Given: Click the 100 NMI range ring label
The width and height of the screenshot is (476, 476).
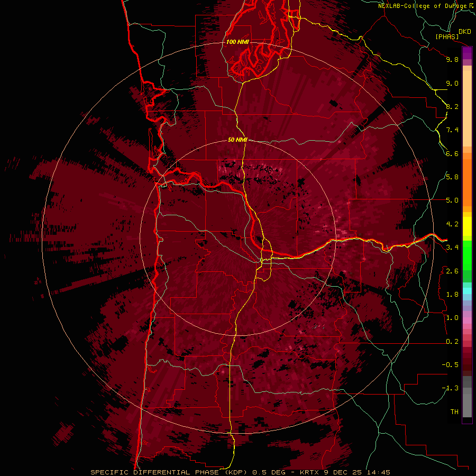Looking at the screenshot, I should 237,42.
